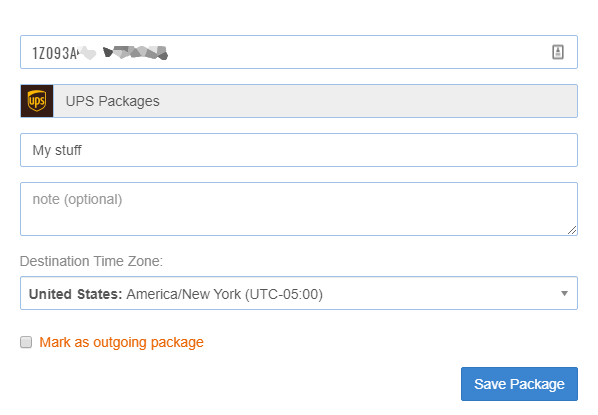Focus the tracking number field starting 1Z093A
The image size is (598, 415).
point(299,52)
